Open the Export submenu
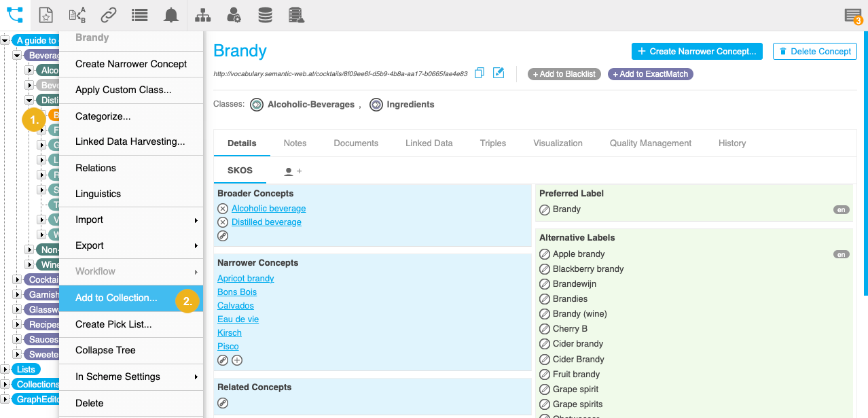Image resolution: width=868 pixels, height=418 pixels. tap(131, 245)
